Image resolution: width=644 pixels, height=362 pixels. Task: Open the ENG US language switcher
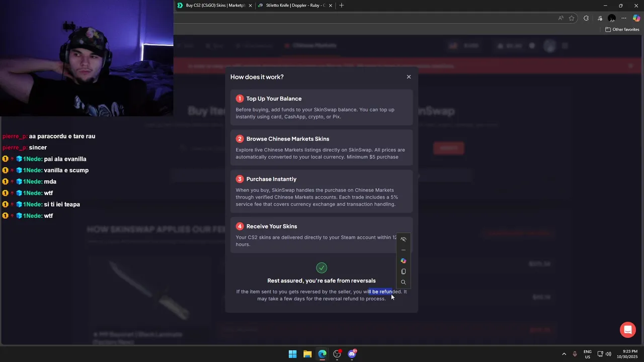588,354
